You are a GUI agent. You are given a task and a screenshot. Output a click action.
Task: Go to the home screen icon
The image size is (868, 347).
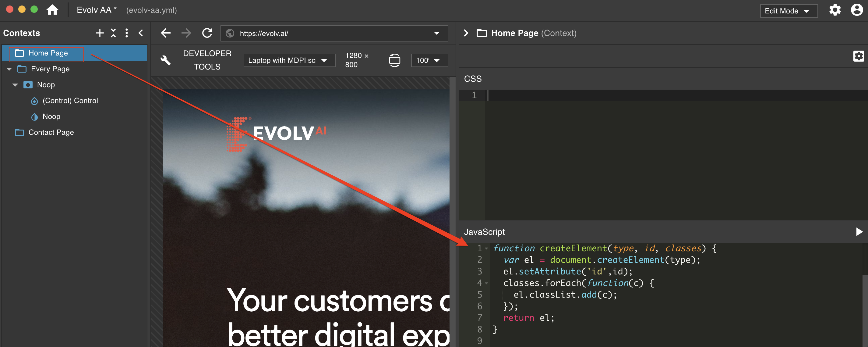[52, 10]
